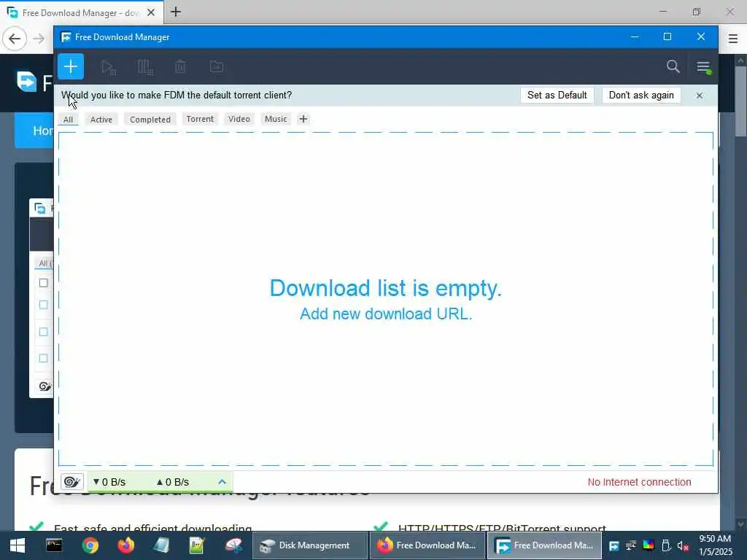This screenshot has width=747, height=560.
Task: Open the Windows Start menu
Action: [x=18, y=545]
